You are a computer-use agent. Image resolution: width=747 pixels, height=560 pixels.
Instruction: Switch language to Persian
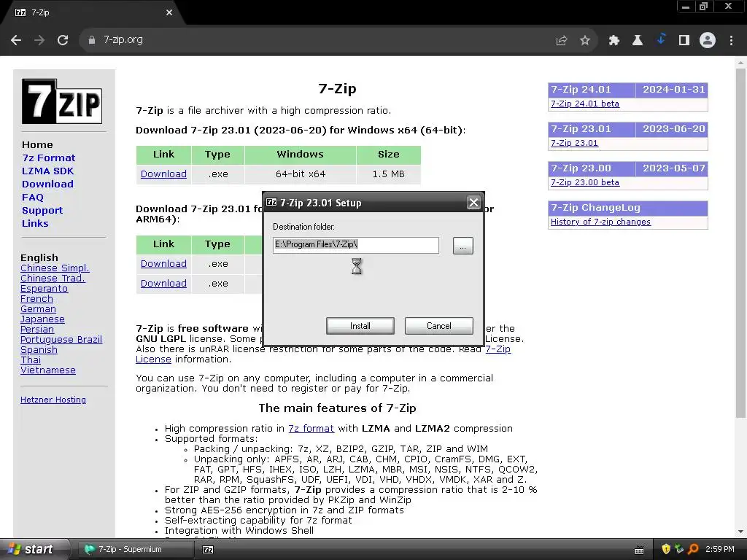coord(37,329)
